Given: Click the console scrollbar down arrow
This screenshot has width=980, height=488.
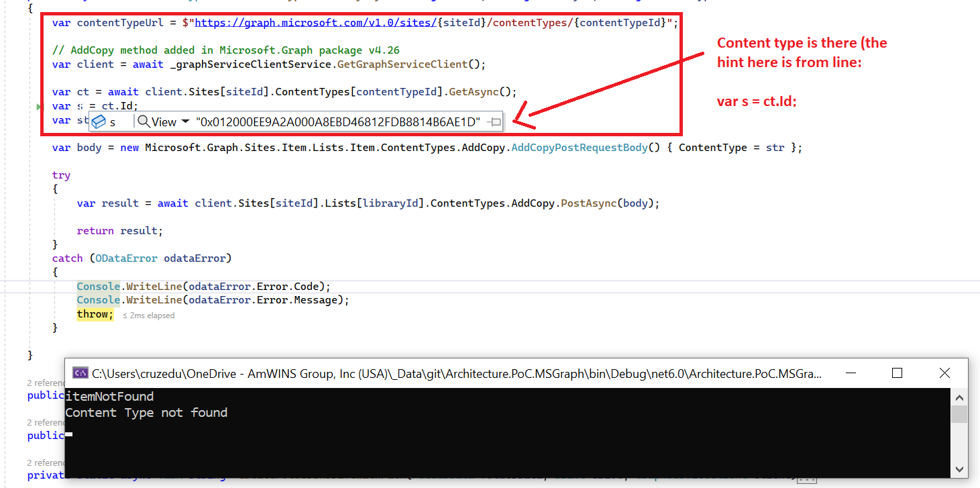Looking at the screenshot, I should coord(959,470).
